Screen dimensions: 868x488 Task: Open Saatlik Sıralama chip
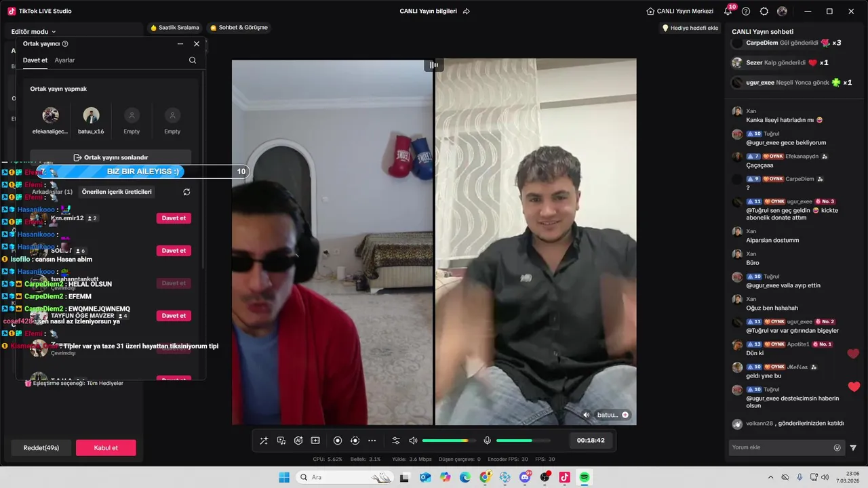click(x=175, y=28)
